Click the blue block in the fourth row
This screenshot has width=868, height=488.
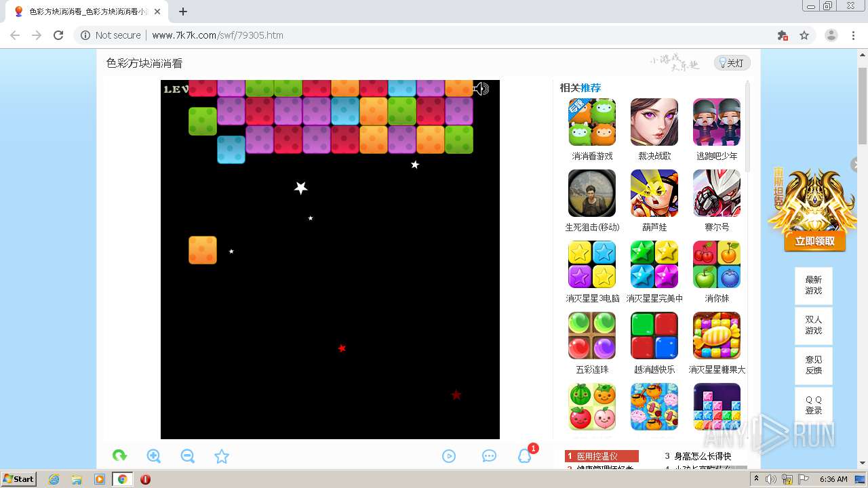click(231, 150)
